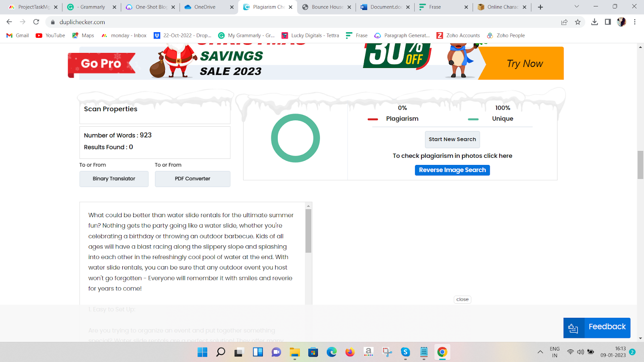
Task: Open Skype from the taskbar
Action: click(x=405, y=352)
